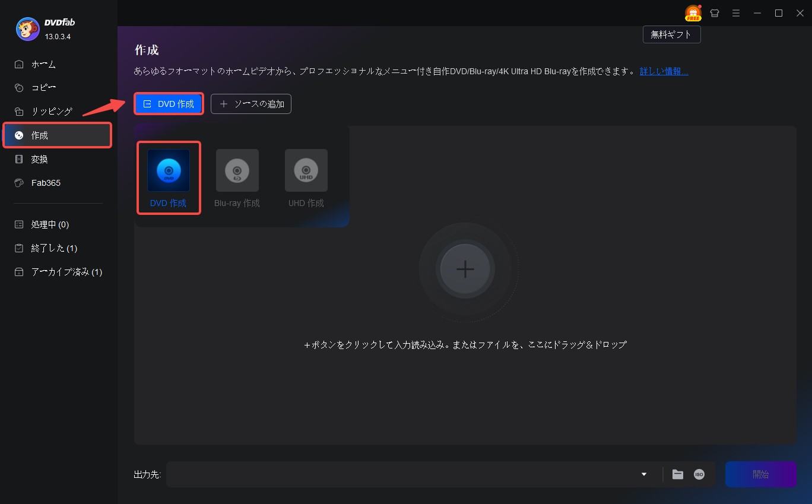Click the 処理中 list icon
This screenshot has height=504, width=812.
click(x=20, y=224)
